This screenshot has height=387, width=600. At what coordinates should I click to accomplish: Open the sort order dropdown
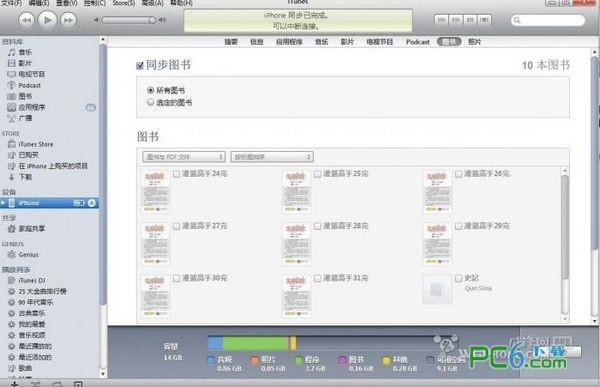pos(272,157)
